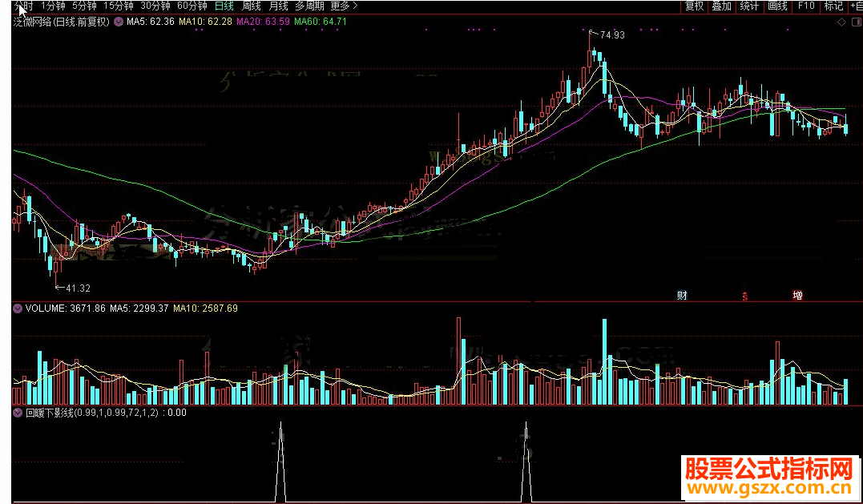This screenshot has height=504, width=863.
Task: Select the 15分钟 period tab
Action: click(119, 6)
